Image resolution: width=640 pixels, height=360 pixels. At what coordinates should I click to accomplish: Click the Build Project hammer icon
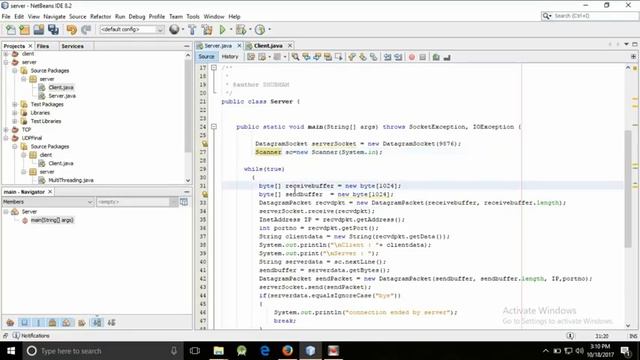(192, 29)
